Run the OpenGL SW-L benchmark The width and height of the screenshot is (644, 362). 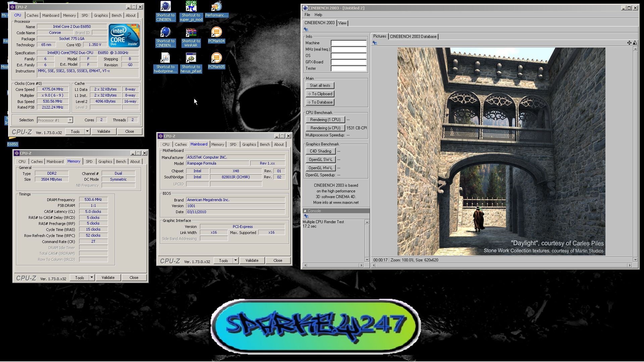coord(320,160)
